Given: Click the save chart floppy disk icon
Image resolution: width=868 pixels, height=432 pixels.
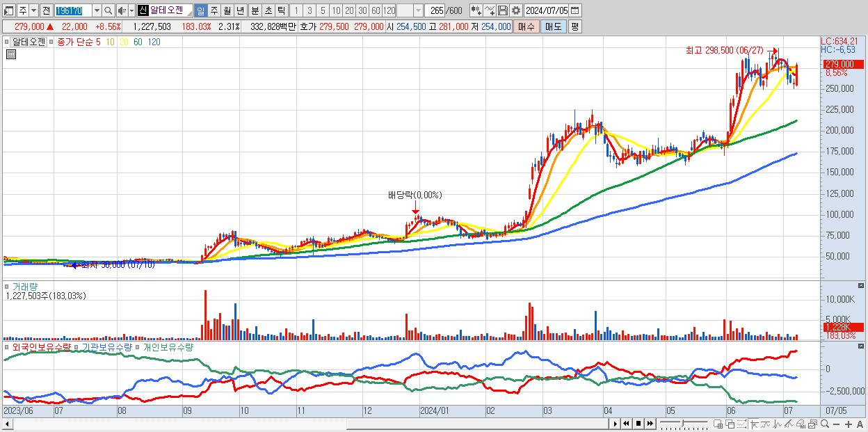Looking at the screenshot, I should 503,10.
